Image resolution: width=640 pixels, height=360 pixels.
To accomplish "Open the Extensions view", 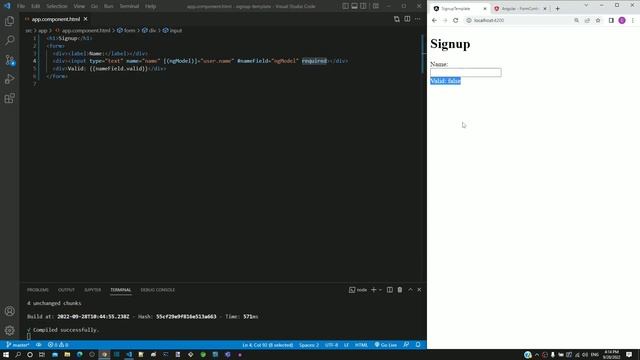I will pos(9,98).
